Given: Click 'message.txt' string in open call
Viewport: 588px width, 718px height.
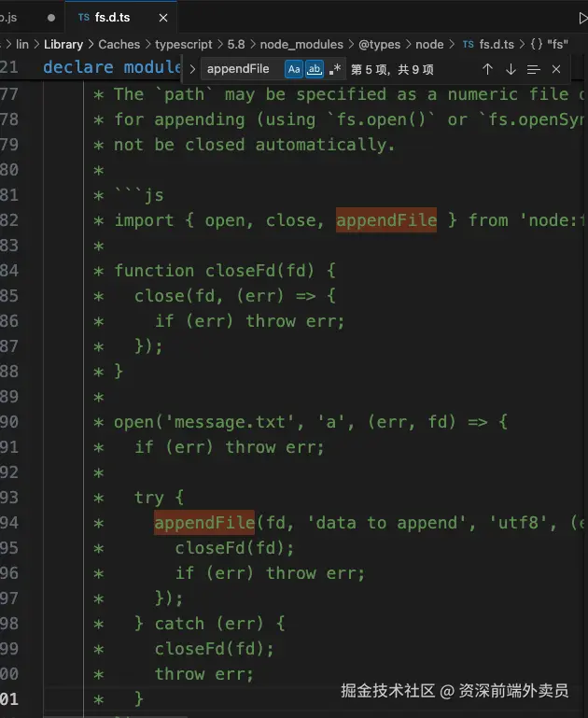Looking at the screenshot, I should (x=229, y=422).
